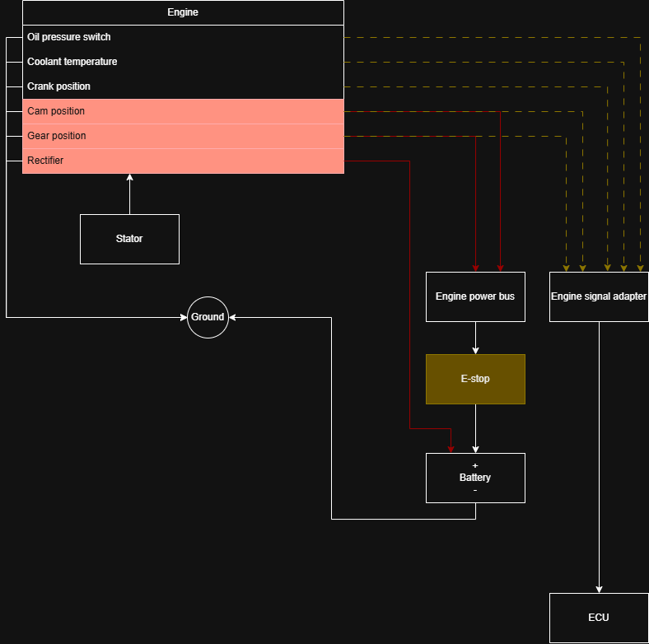Select the Engine container title header

click(x=183, y=12)
